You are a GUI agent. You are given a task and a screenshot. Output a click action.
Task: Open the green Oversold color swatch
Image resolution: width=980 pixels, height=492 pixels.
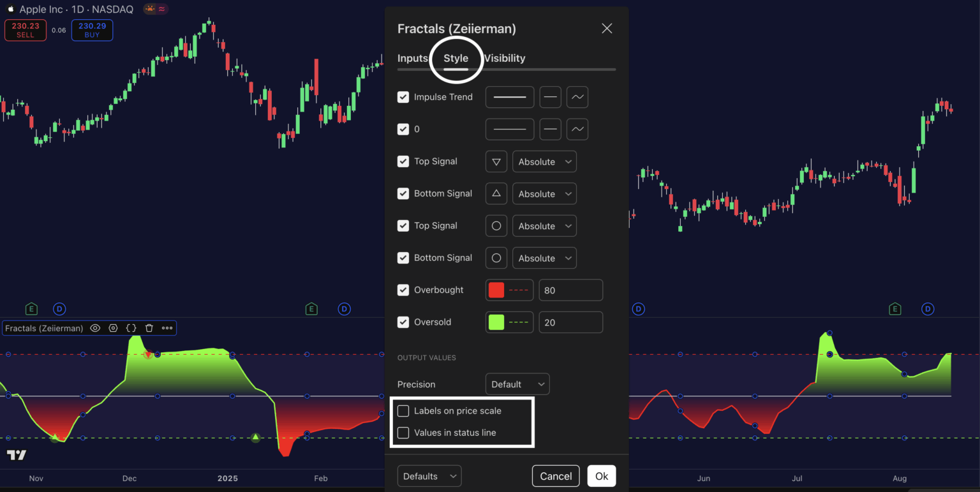pyautogui.click(x=496, y=322)
